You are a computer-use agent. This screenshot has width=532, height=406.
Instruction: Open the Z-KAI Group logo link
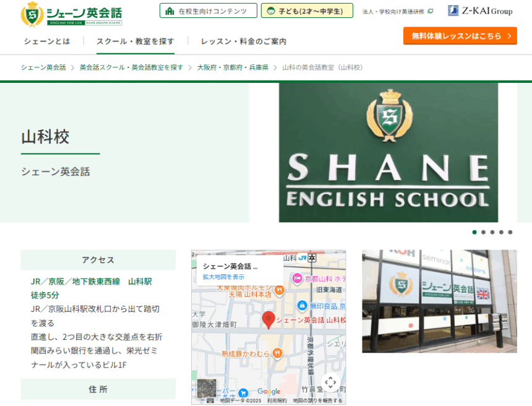coord(480,11)
